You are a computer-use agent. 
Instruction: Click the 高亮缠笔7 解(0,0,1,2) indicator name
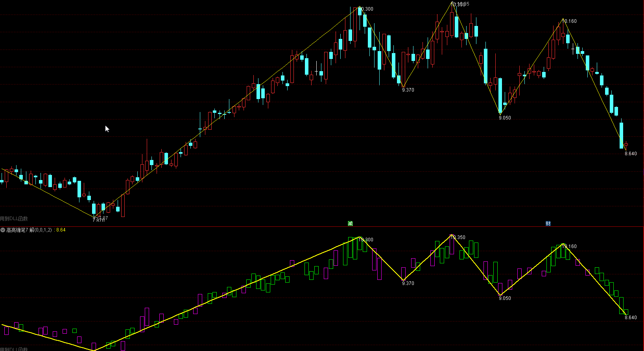pyautogui.click(x=29, y=230)
